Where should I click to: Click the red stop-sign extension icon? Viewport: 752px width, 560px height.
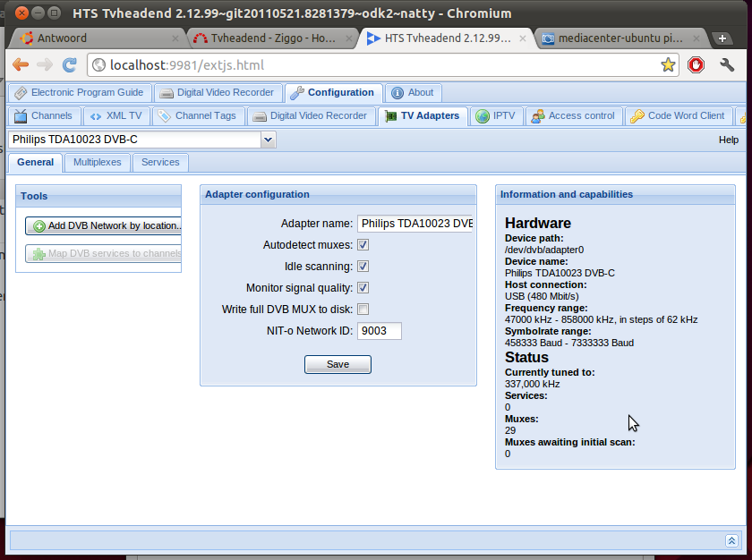[x=696, y=64]
